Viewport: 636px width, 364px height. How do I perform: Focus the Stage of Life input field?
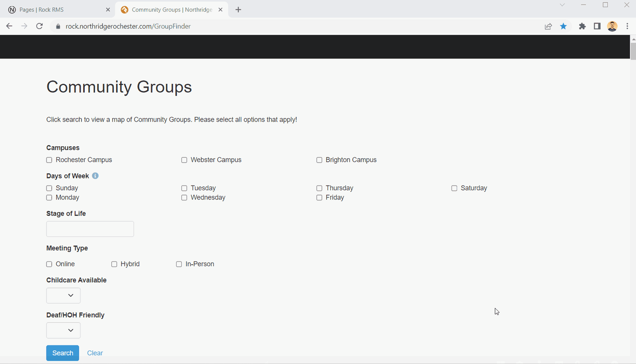point(90,229)
